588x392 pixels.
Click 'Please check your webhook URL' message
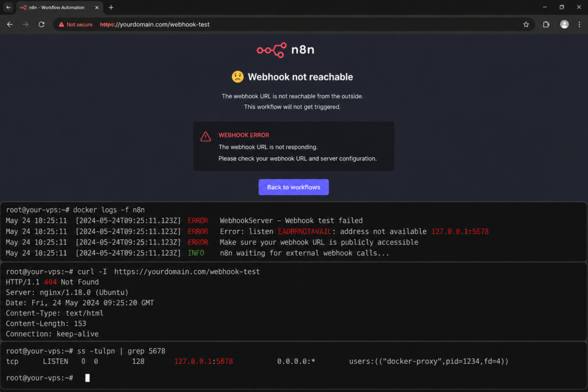tap(298, 158)
